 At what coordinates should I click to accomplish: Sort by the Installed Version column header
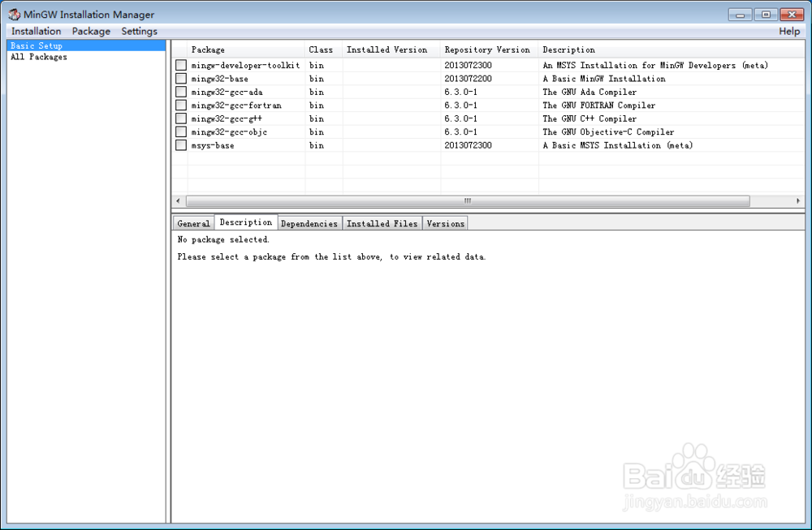(391, 50)
